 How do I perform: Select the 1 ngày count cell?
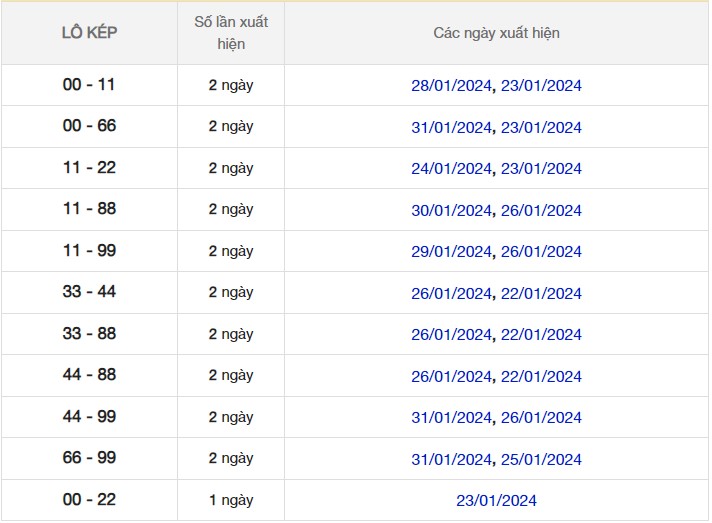pyautogui.click(x=230, y=500)
